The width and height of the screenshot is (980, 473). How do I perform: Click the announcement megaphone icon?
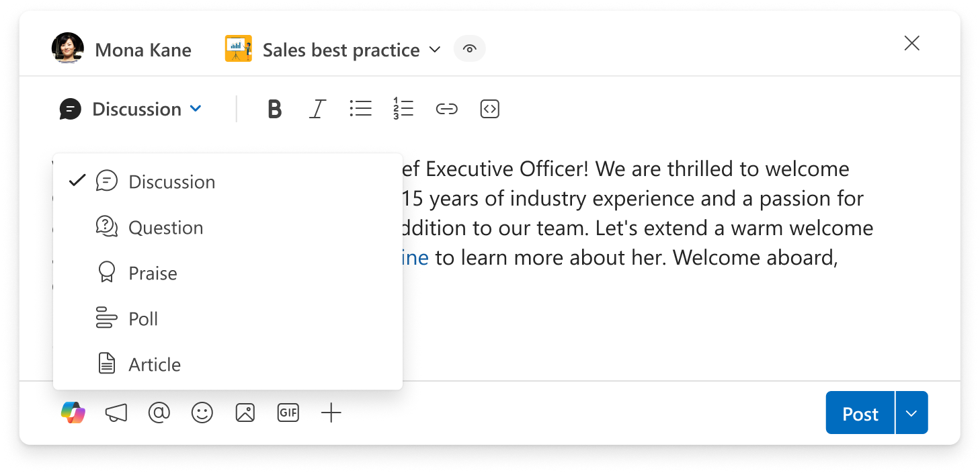click(x=116, y=413)
